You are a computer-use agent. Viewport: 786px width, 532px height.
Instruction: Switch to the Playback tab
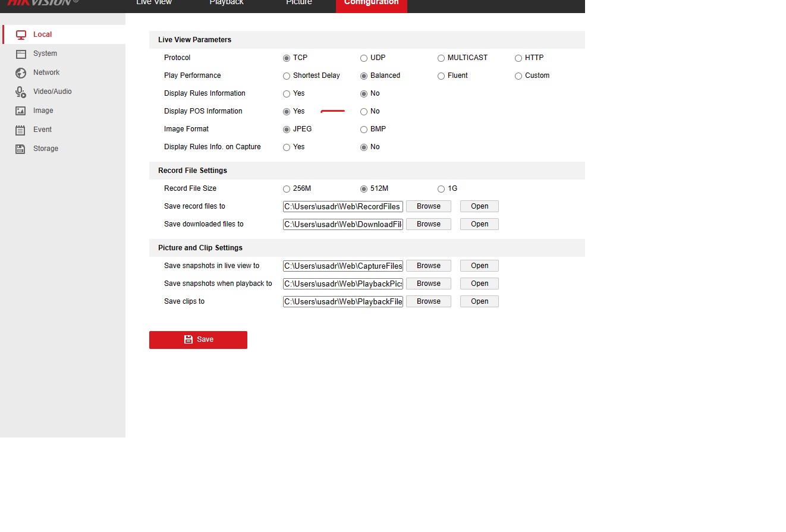227,3
